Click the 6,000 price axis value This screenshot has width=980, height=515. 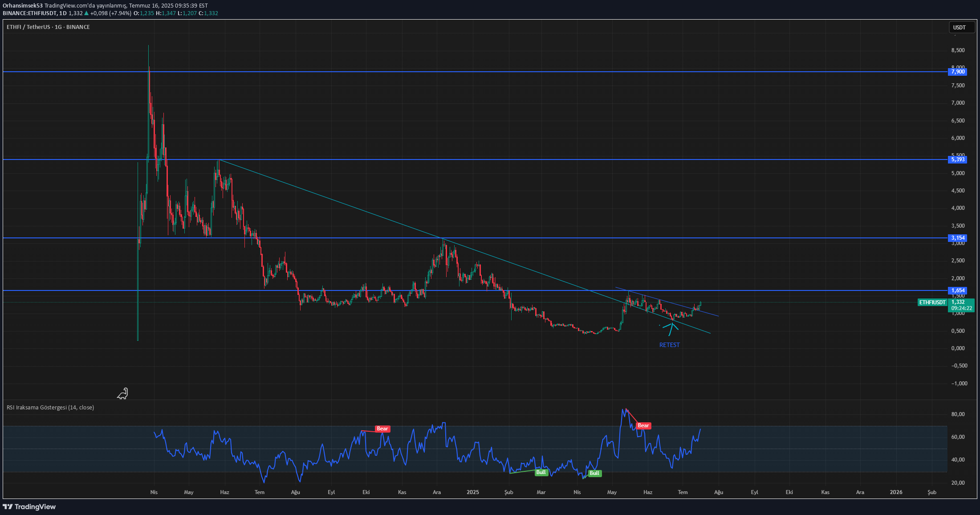click(958, 138)
